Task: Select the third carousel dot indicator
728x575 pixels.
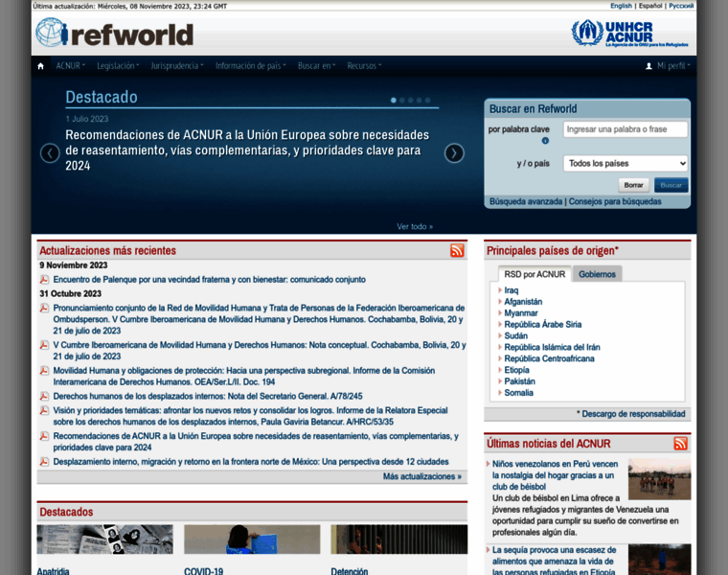Action: tap(410, 101)
